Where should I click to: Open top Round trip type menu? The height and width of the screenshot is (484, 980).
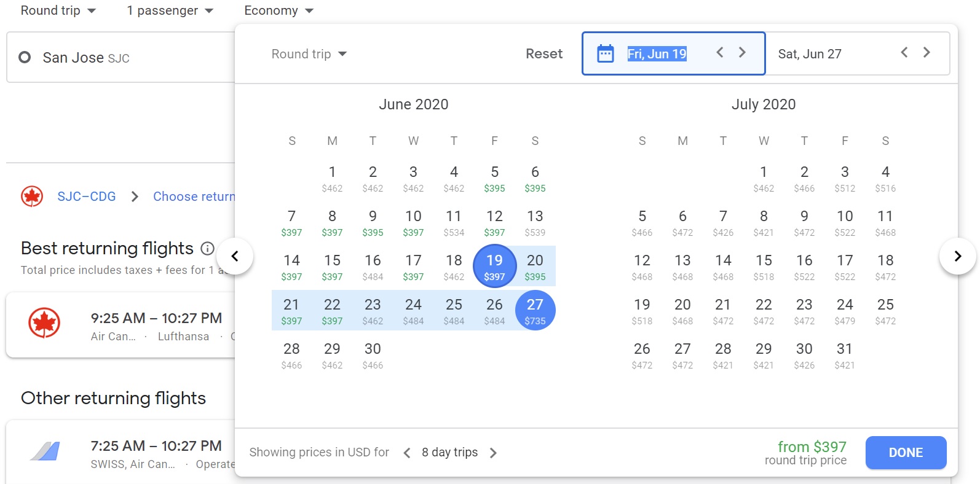(58, 10)
